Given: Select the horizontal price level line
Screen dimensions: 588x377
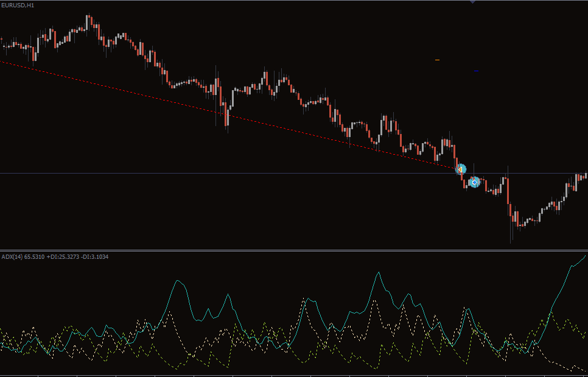Looking at the screenshot, I should click(243, 174).
